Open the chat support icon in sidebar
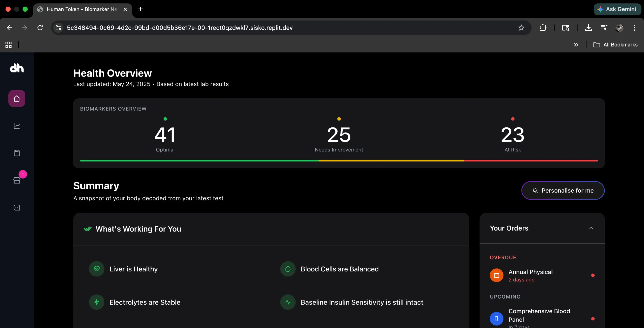 17,207
